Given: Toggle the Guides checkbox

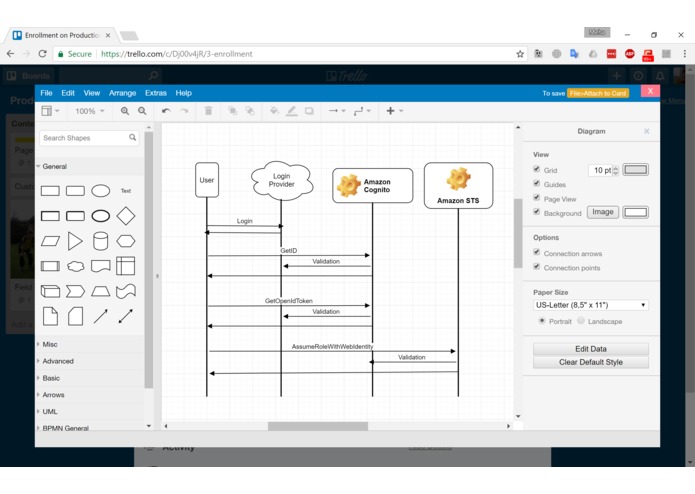Looking at the screenshot, I should pos(536,183).
